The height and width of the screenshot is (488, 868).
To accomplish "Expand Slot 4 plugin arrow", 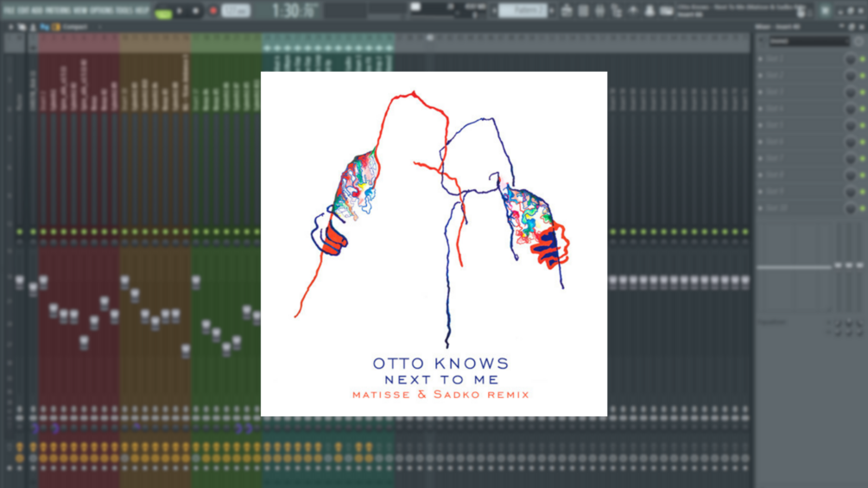I will click(x=761, y=109).
